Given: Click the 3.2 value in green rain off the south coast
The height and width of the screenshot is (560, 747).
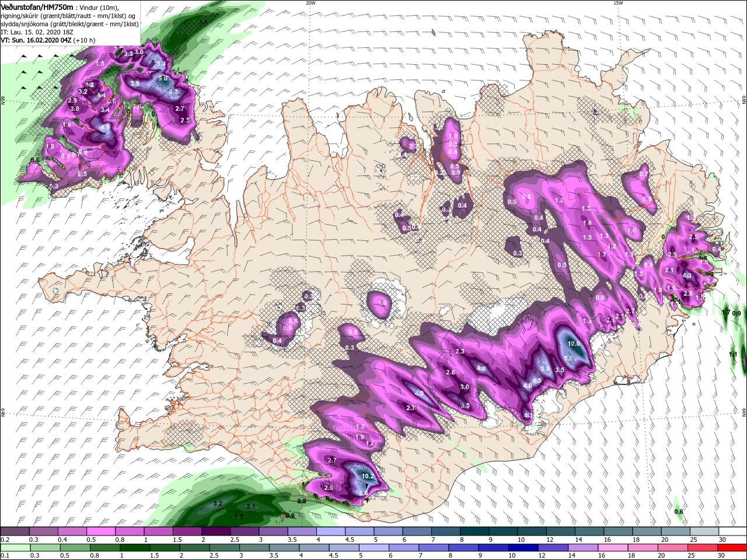Looking at the screenshot, I should pos(218,503).
